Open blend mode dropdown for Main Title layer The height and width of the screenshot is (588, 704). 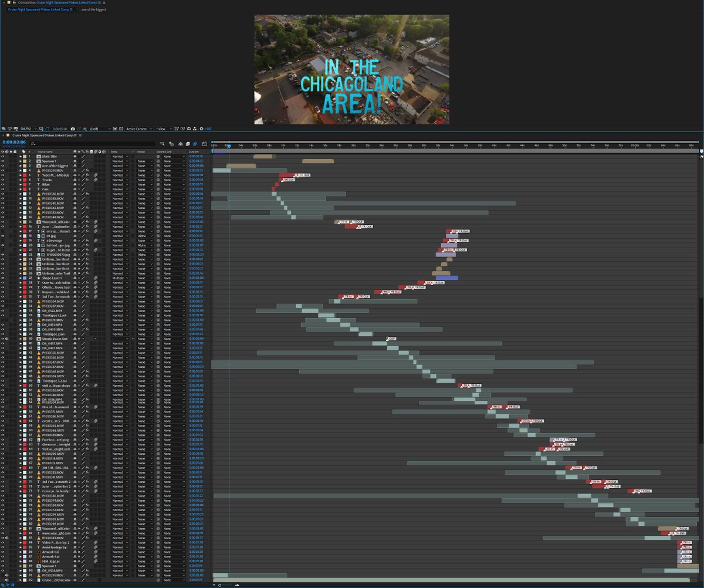coord(120,156)
